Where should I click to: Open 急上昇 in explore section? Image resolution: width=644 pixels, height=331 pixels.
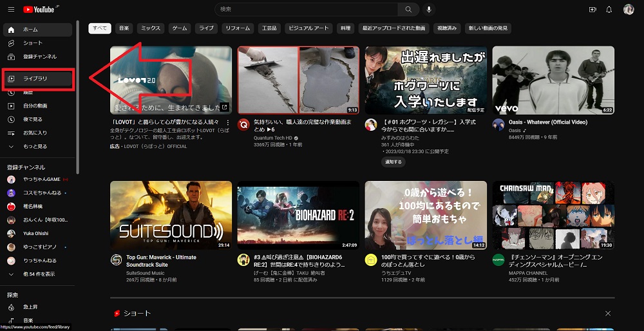point(38,307)
